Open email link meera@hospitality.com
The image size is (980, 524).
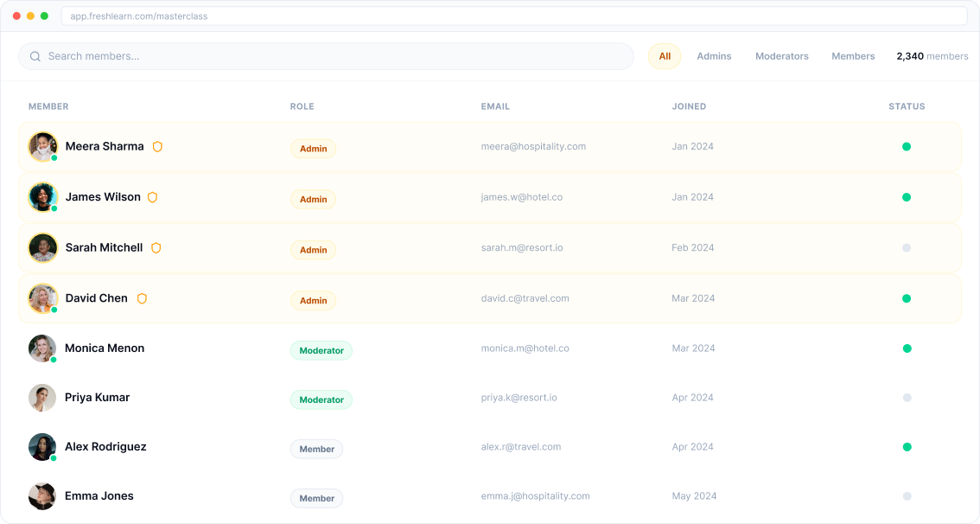533,147
